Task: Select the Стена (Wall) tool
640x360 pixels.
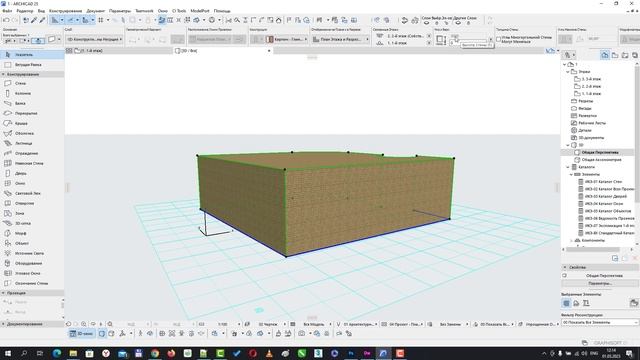Action: (20, 83)
